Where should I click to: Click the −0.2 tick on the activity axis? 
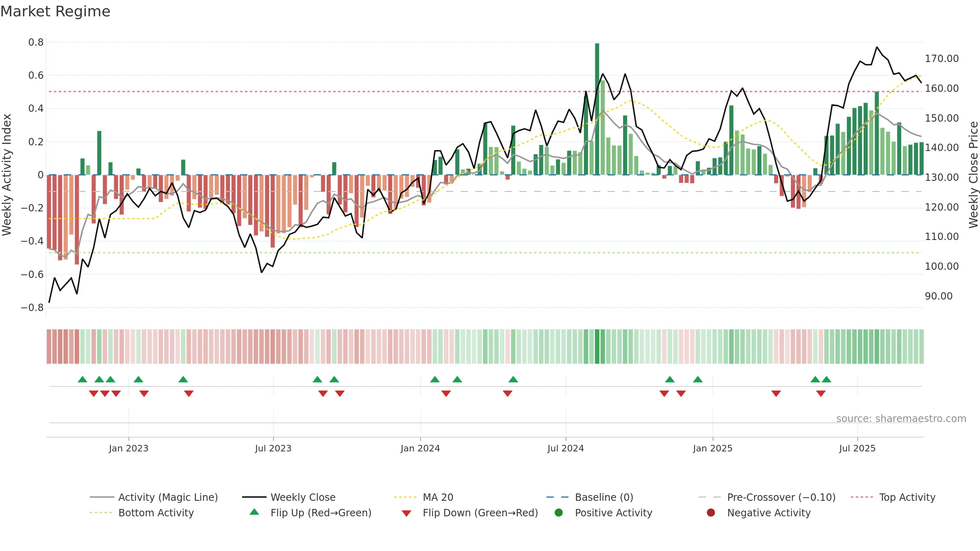pos(32,208)
